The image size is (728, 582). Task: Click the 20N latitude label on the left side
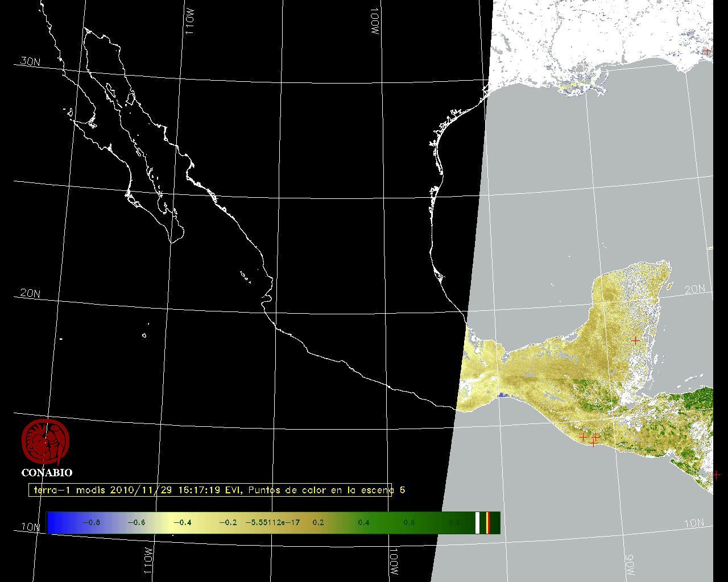point(30,293)
